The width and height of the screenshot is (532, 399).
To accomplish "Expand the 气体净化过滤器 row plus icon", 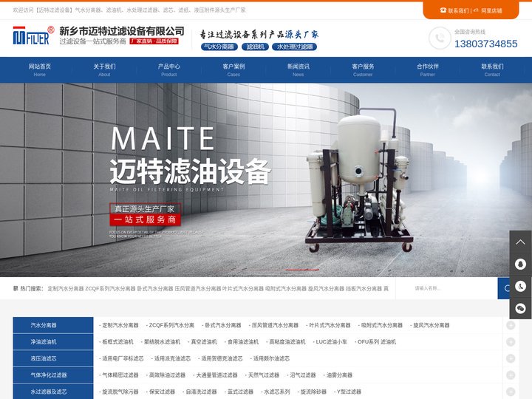I will click(x=511, y=375).
